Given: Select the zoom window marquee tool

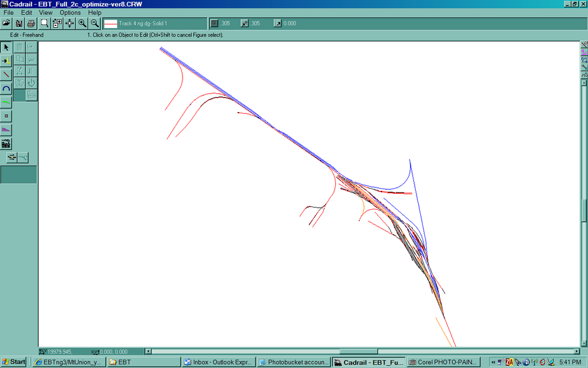Looking at the screenshot, I should pyautogui.click(x=45, y=23).
